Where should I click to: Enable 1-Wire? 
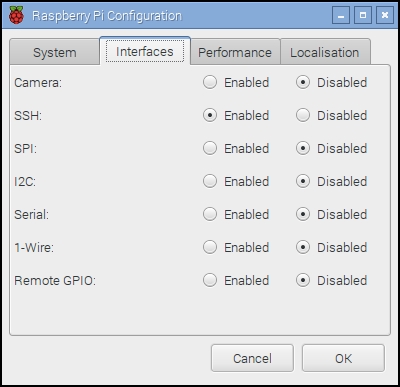(210, 247)
